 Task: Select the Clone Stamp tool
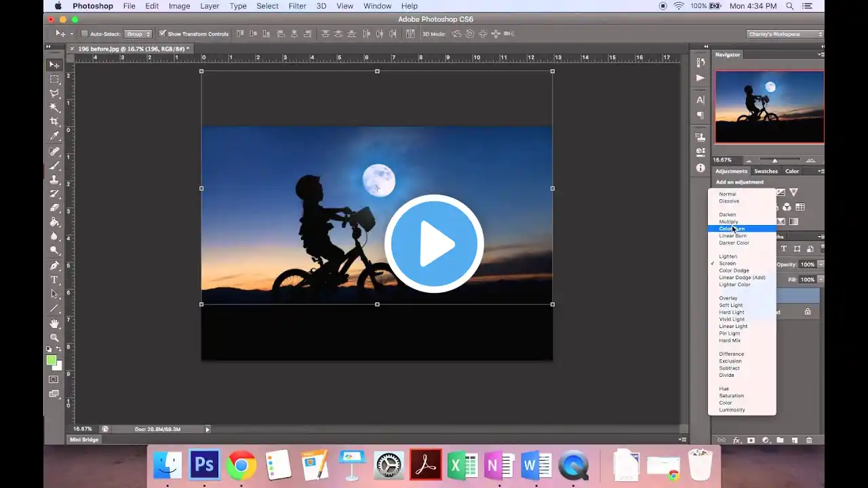(54, 179)
